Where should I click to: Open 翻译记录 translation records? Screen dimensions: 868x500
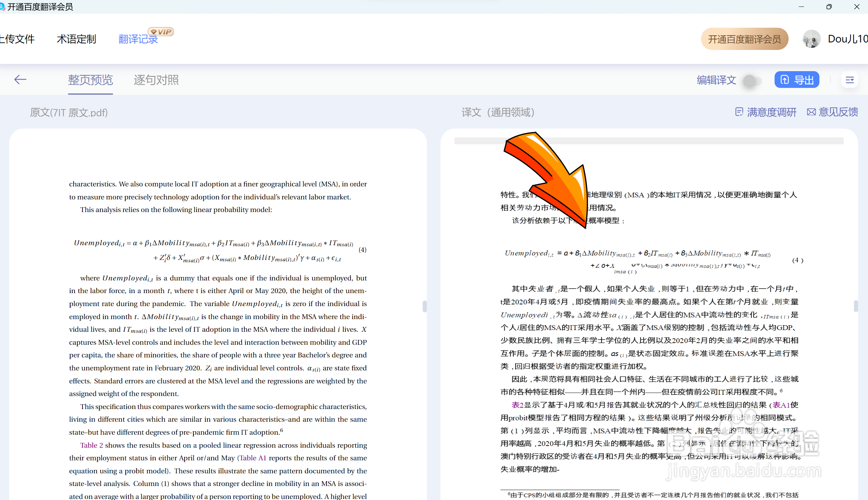138,39
